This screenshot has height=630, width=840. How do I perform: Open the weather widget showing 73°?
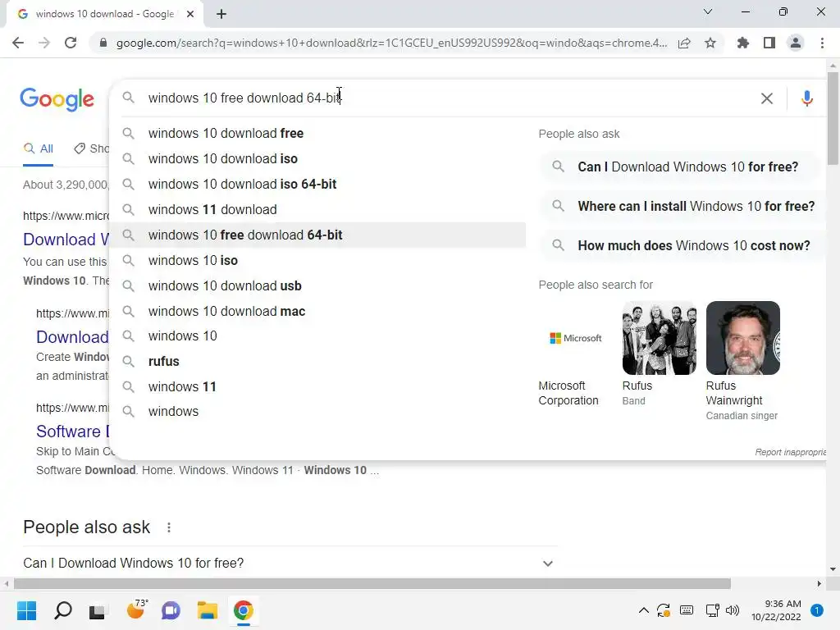click(137, 609)
